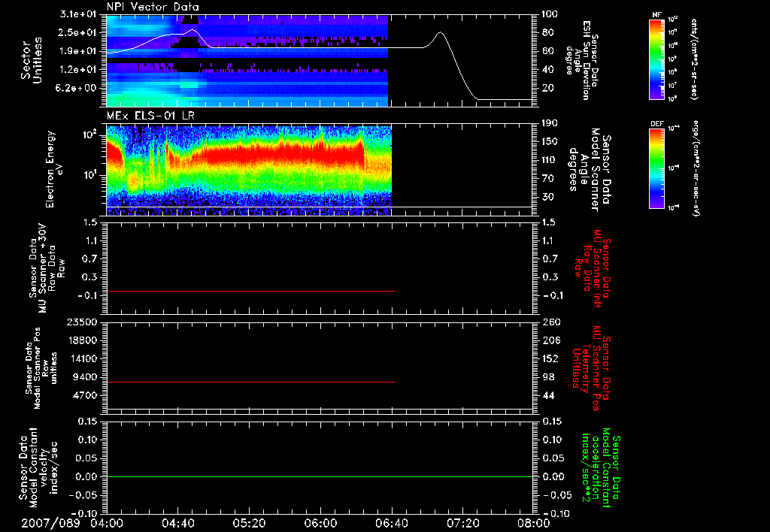Click the Model Scanner Angle degrees axis label
Screen dimensions: 770x532
(590, 170)
